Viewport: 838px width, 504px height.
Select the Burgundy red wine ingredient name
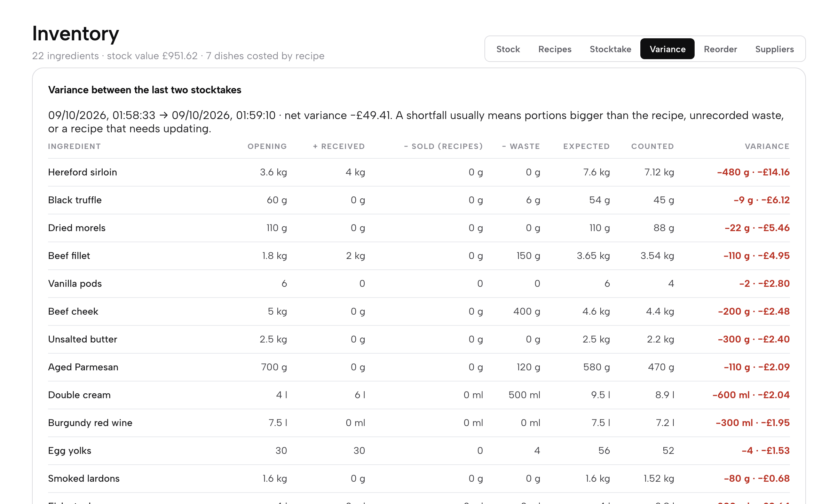90,423
